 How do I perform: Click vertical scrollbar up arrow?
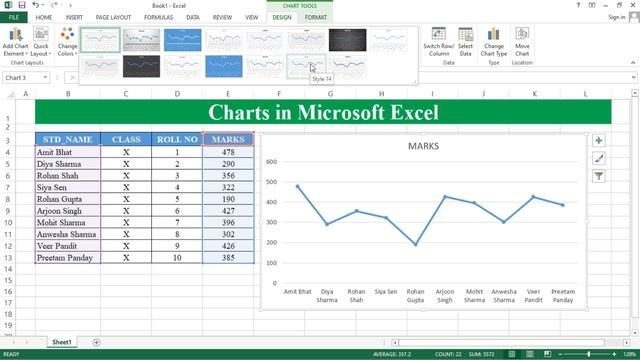(635, 93)
